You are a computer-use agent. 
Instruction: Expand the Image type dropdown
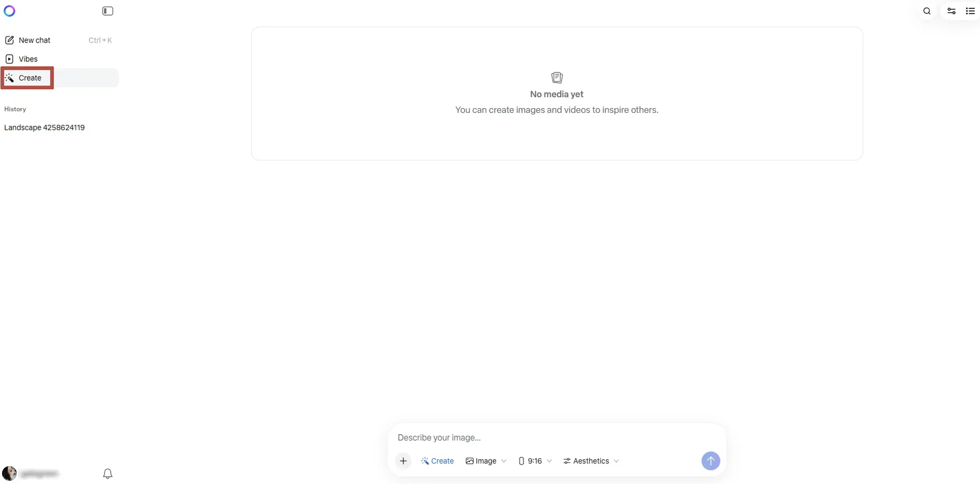[x=486, y=461]
